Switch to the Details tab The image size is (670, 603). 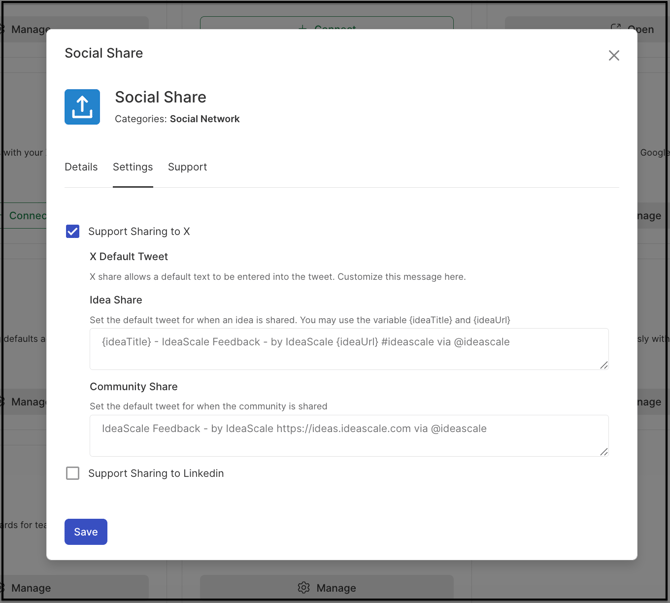(81, 167)
